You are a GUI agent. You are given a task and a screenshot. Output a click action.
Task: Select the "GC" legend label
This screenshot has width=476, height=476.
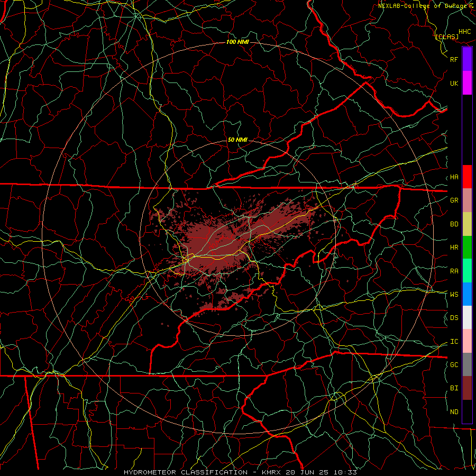(454, 365)
